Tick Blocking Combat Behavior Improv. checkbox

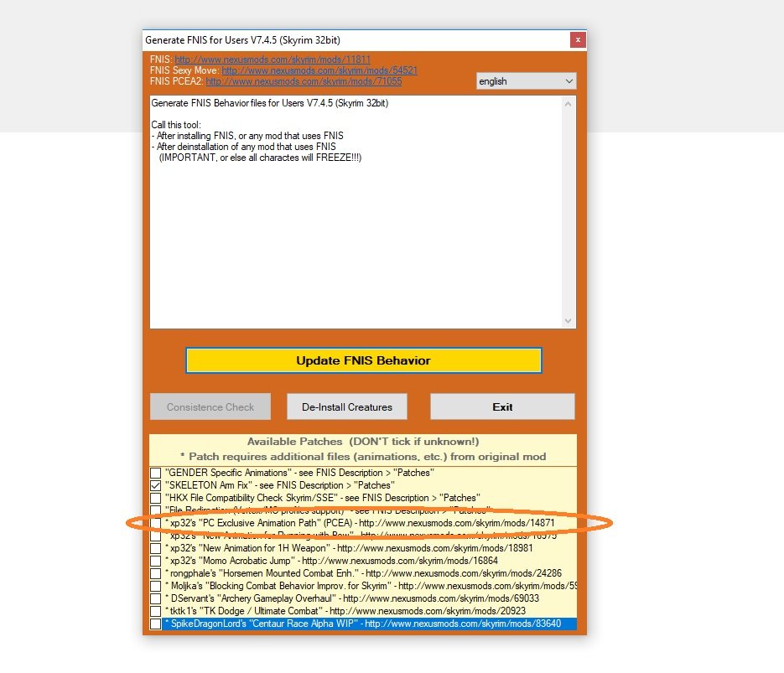click(x=155, y=586)
